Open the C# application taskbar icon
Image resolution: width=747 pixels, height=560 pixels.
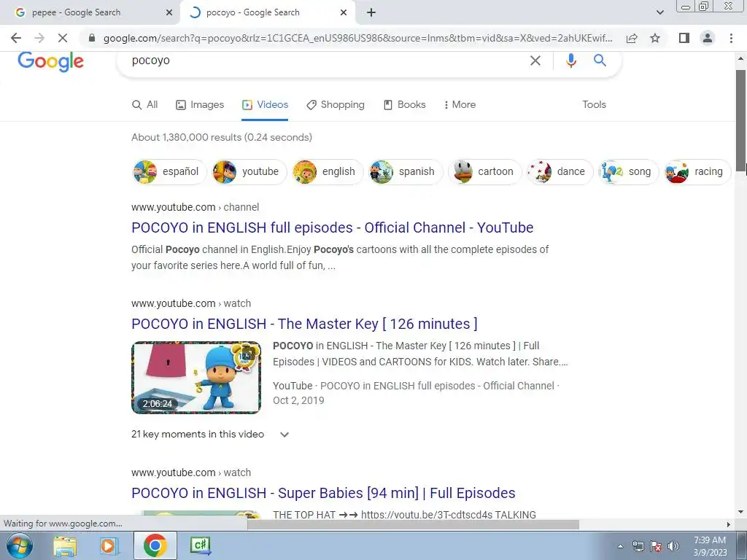tap(200, 545)
